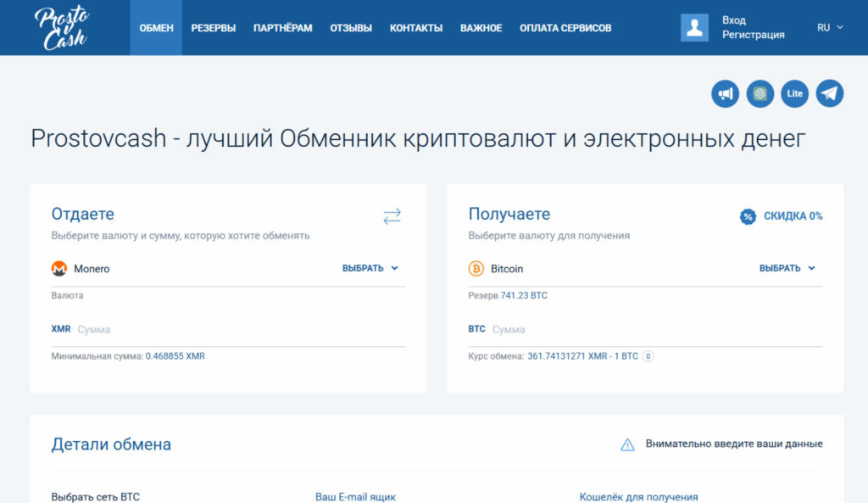Click the warning triangle icon
This screenshot has height=503, width=868.
(627, 444)
